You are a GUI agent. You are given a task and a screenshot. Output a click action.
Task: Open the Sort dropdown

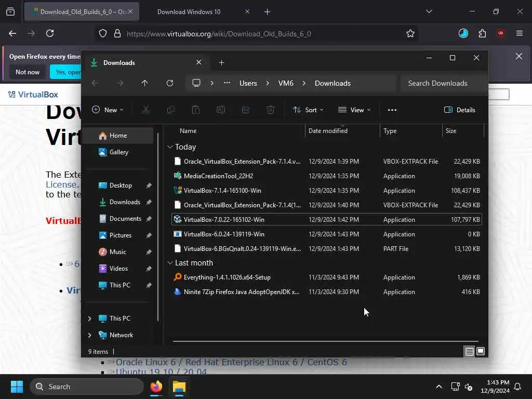point(308,110)
